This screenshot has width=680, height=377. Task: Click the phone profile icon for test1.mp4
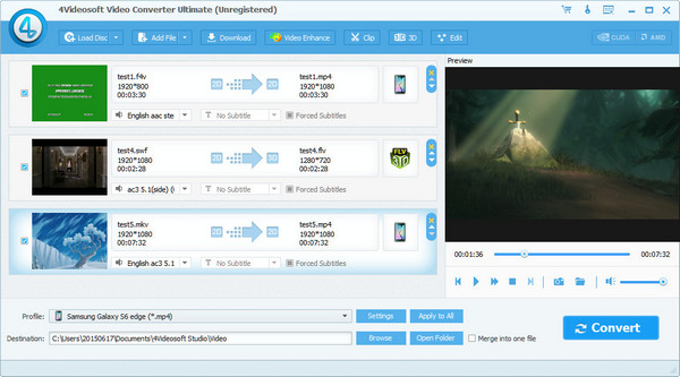coord(400,84)
